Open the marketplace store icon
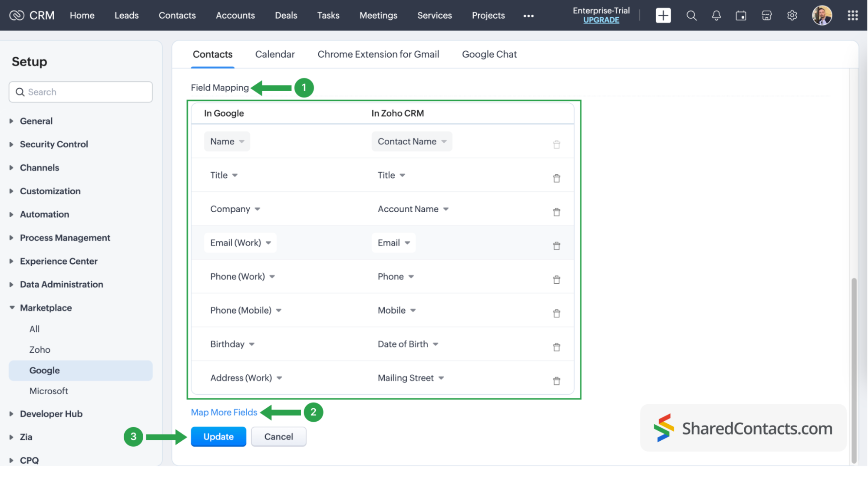 pos(767,16)
